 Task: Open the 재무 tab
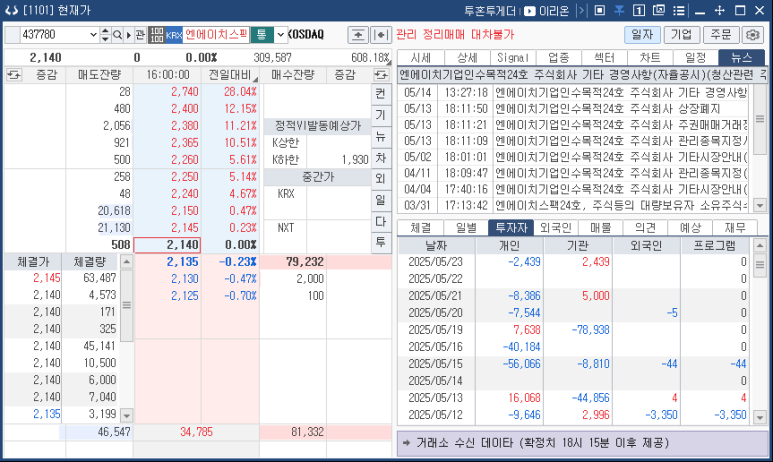point(735,228)
